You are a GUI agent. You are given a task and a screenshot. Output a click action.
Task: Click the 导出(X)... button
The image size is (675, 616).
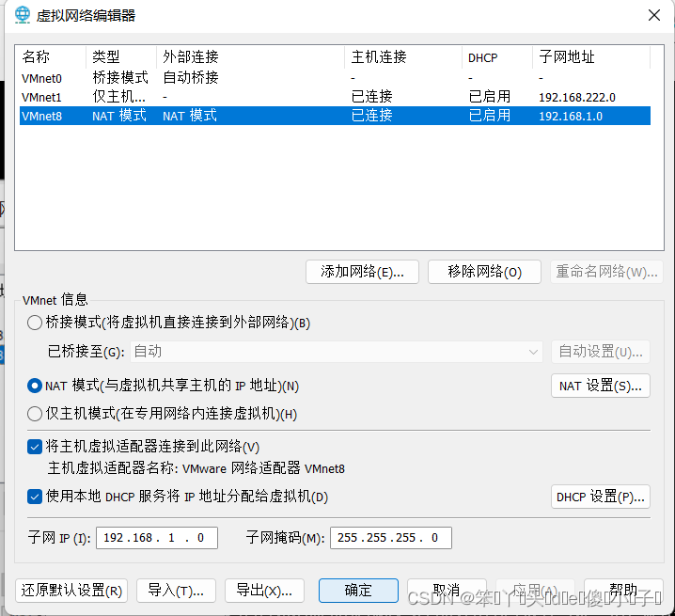point(264,591)
